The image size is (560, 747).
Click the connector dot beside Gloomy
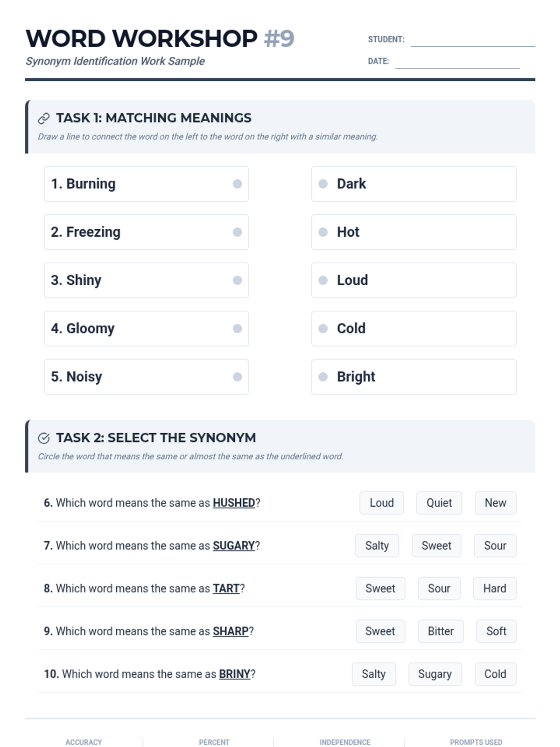[x=237, y=329]
